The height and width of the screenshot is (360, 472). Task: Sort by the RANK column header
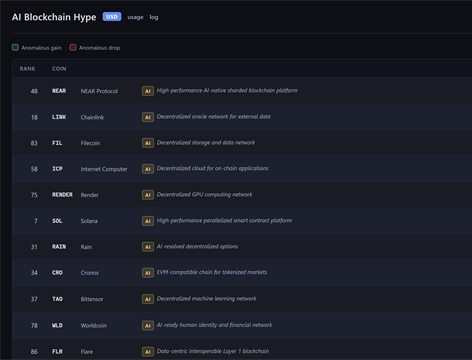tap(27, 69)
